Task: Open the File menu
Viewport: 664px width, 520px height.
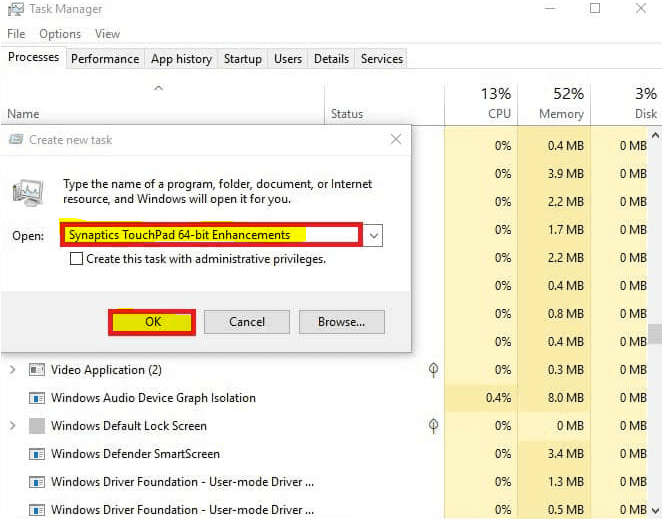Action: coord(16,34)
